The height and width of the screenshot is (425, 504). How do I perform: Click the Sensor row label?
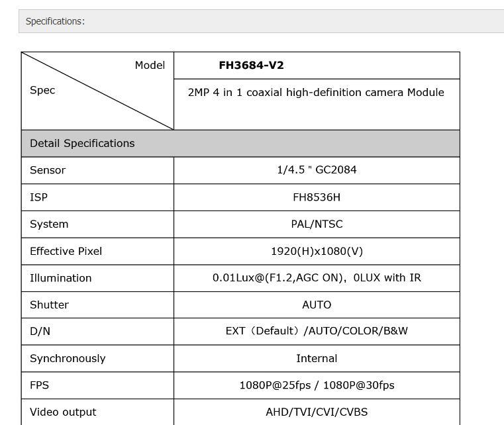coord(48,170)
